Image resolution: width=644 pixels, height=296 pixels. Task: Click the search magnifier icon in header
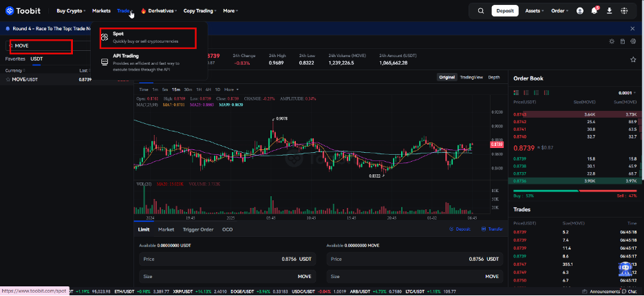481,11
